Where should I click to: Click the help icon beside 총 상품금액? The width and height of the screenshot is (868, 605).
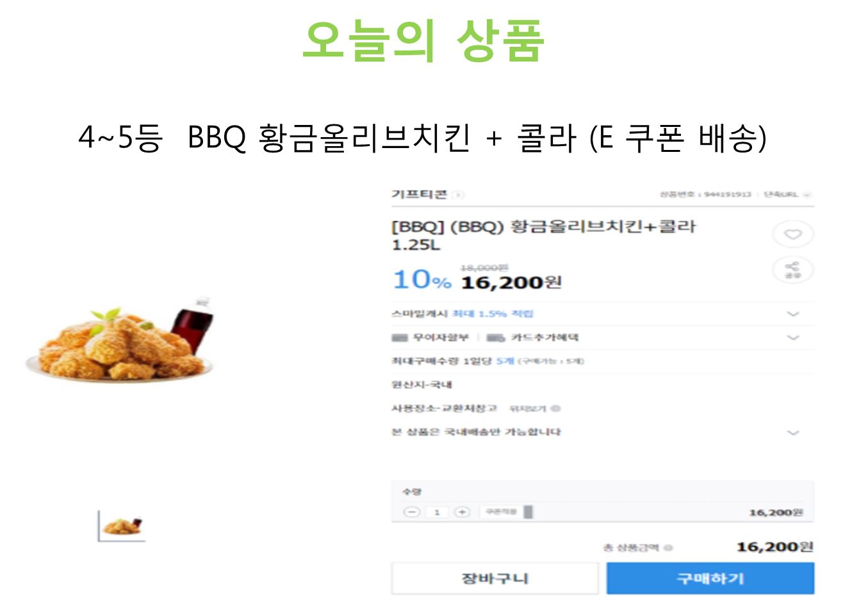(x=668, y=547)
